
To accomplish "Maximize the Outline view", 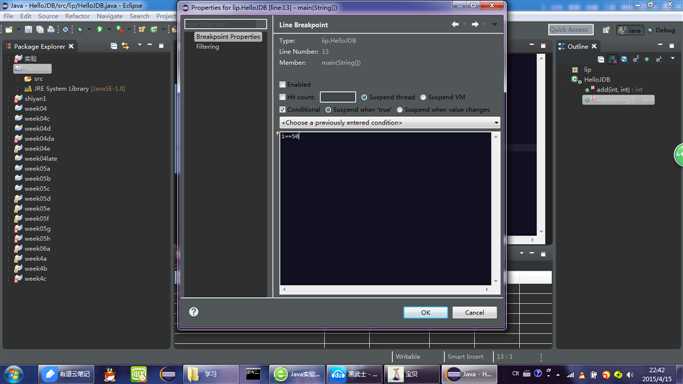I will [x=672, y=45].
